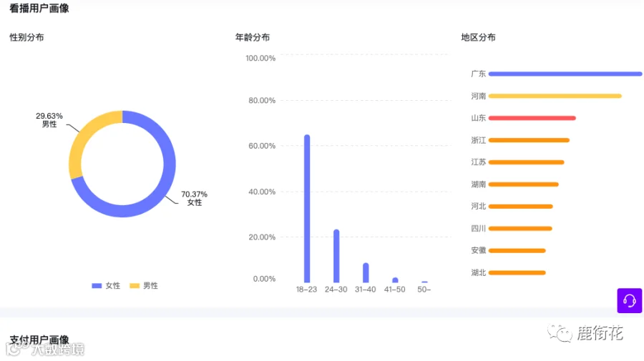644x361 pixels.
Task: Click the 31-40 age bar
Action: [366, 273]
